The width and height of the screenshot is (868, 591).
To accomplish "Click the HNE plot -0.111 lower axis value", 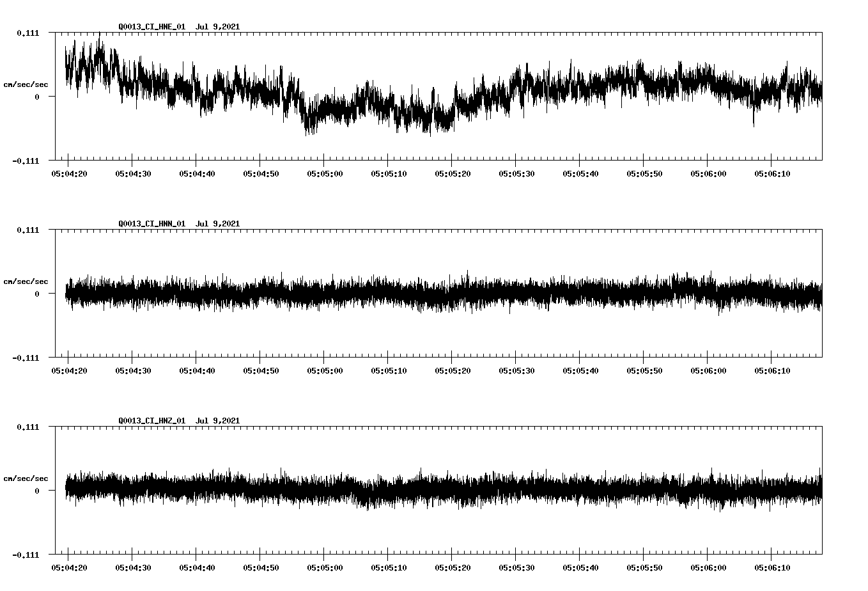I will [x=26, y=161].
